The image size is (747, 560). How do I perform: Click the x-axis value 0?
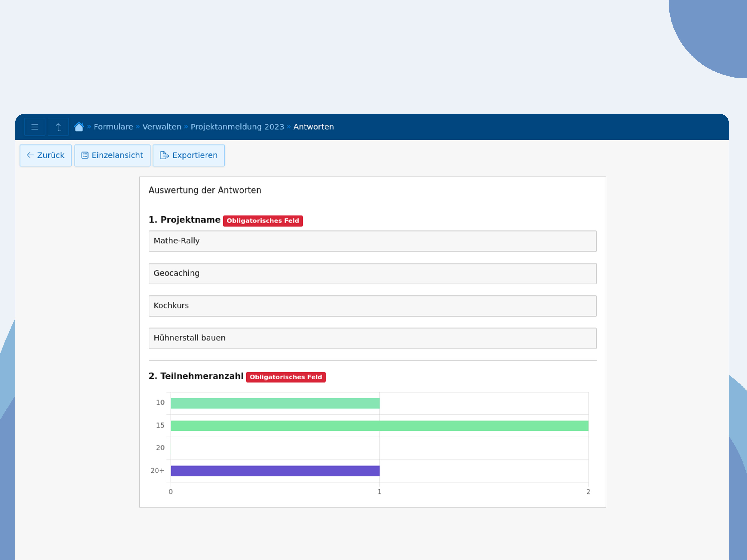point(171,492)
